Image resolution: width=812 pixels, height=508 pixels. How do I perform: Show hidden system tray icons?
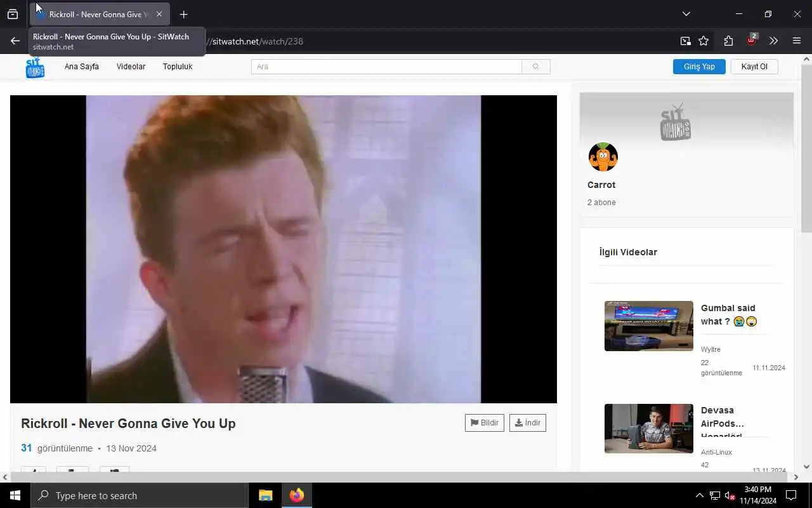tap(700, 495)
